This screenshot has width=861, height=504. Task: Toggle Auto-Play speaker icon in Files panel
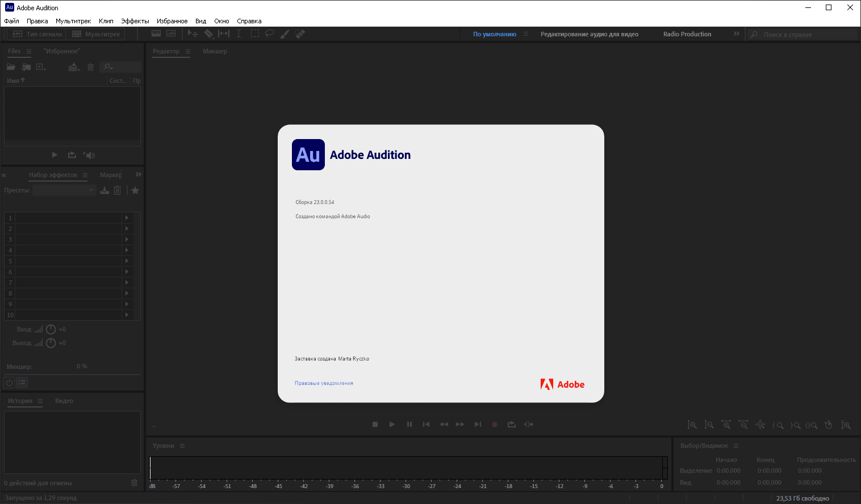tap(89, 155)
